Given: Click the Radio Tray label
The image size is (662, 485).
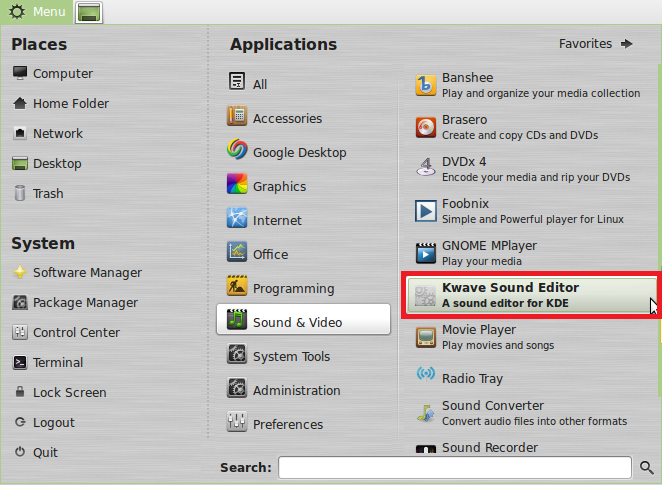Looking at the screenshot, I should click(x=472, y=379).
